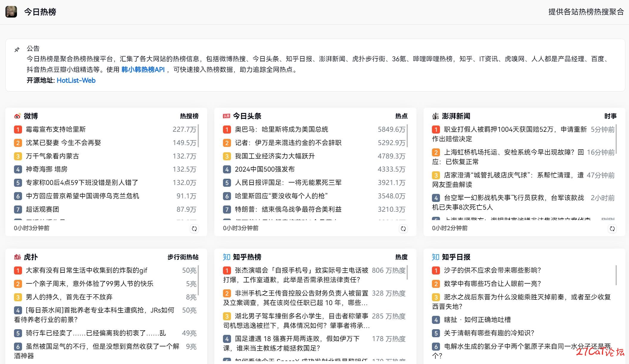Open 神奇海挪 塌房 entry
This screenshot has width=629, height=364.
[47, 169]
